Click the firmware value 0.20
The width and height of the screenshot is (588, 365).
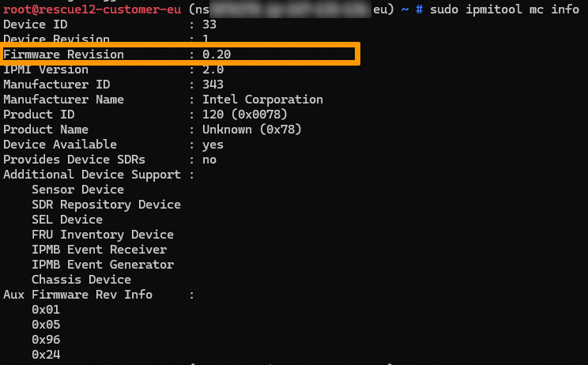point(217,55)
